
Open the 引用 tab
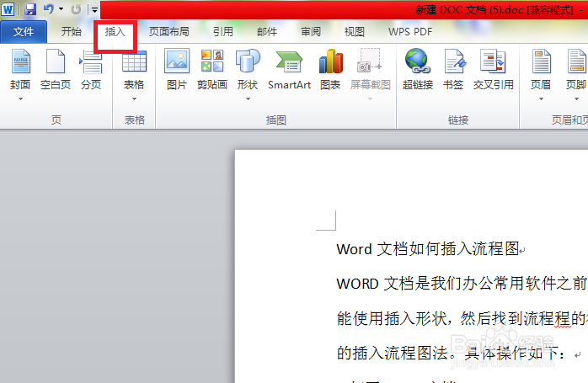(222, 32)
